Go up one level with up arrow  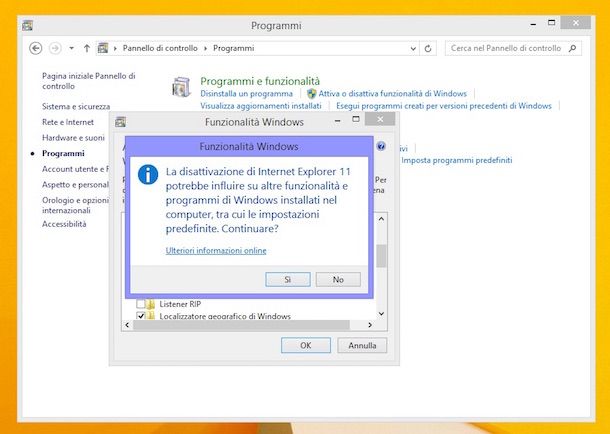(x=87, y=48)
